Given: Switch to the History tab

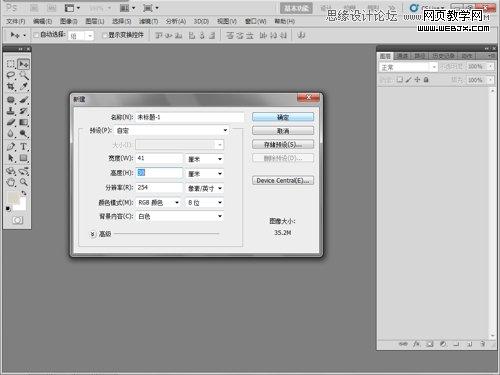Looking at the screenshot, I should tap(443, 56).
